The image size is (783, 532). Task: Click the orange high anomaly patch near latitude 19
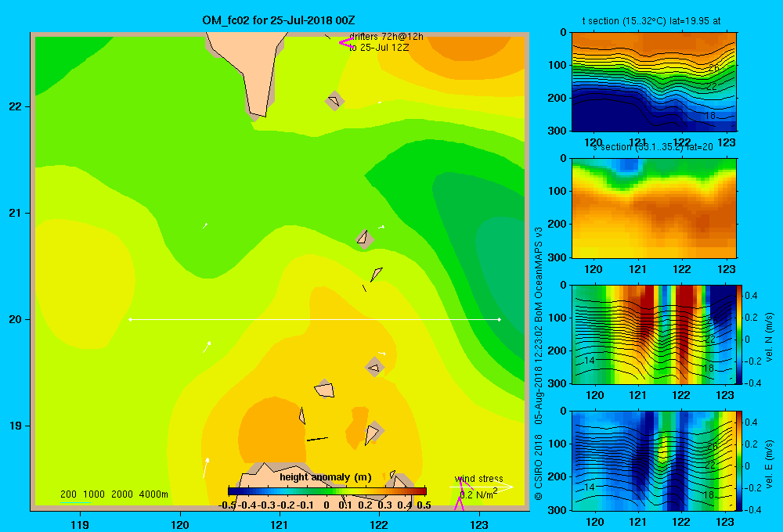coord(271,430)
